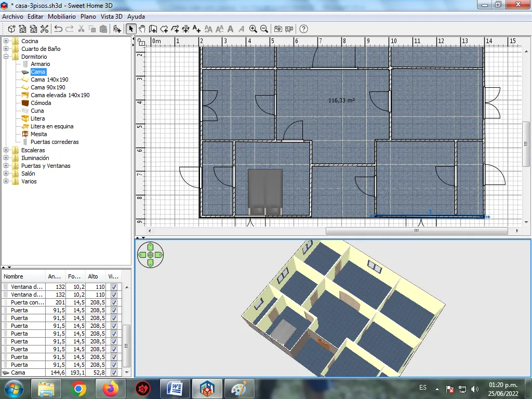The height and width of the screenshot is (399, 532).
Task: Click the 3D view right navigation arrow
Action: pos(158,255)
